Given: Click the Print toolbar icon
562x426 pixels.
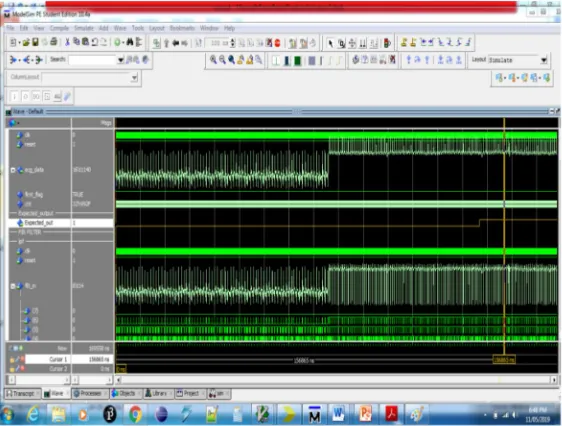Looking at the screenshot, I should pos(53,42).
